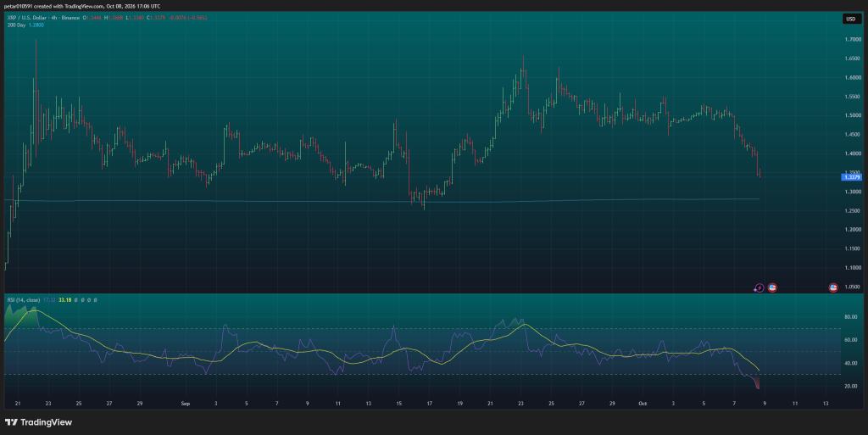868x435 pixels.
Task: Click the Sep label on the time axis
Action: pos(186,404)
